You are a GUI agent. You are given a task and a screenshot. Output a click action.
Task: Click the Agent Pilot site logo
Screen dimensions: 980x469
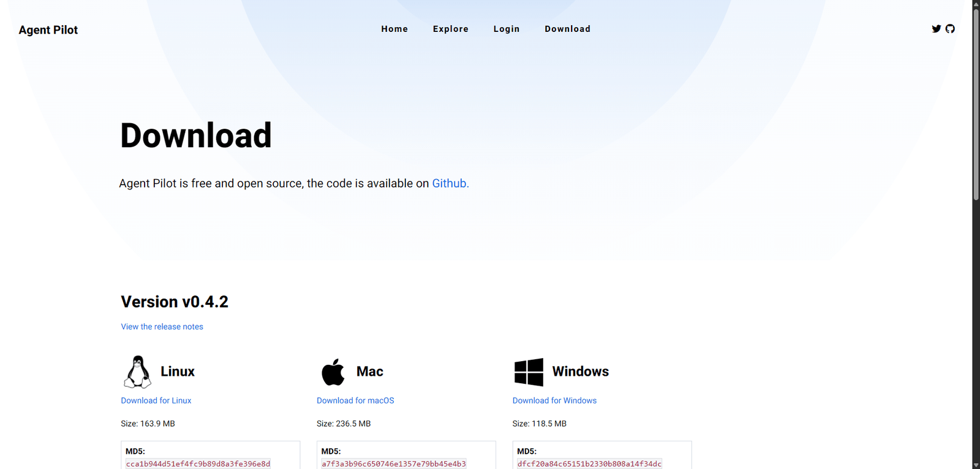(x=48, y=30)
